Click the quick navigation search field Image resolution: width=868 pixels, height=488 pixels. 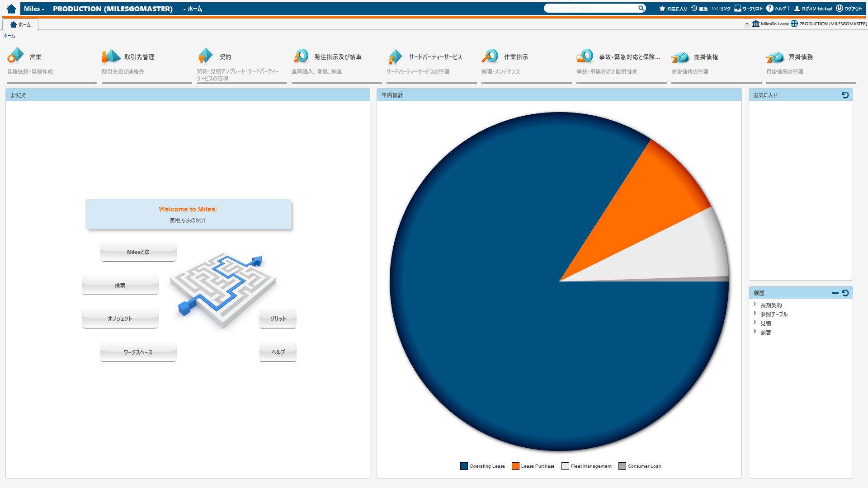[590, 9]
